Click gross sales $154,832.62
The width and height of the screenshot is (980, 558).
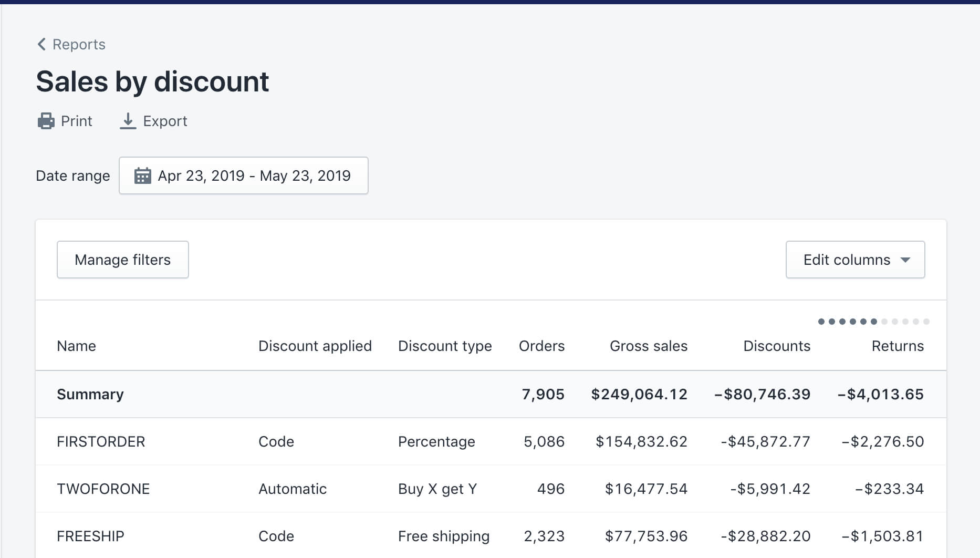pyautogui.click(x=641, y=441)
